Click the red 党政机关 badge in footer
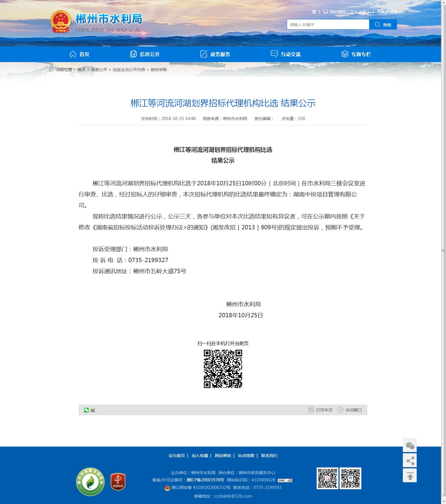The width and height of the screenshot is (446, 504). coord(118,482)
